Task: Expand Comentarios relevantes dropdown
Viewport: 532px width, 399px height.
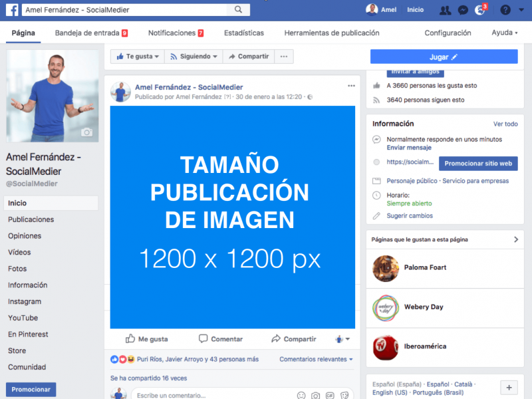Action: (316, 359)
